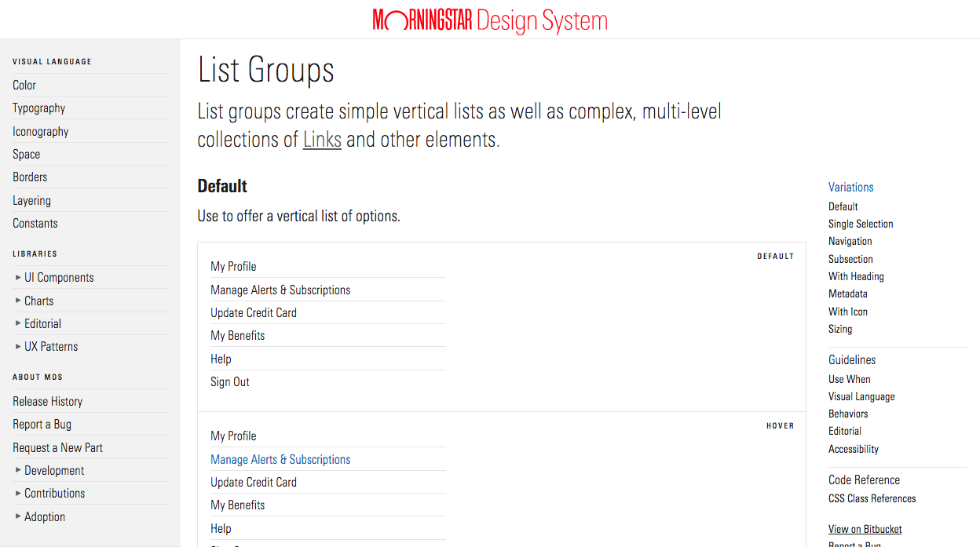
Task: Select Update Credit Card in Default example
Action: tap(254, 312)
